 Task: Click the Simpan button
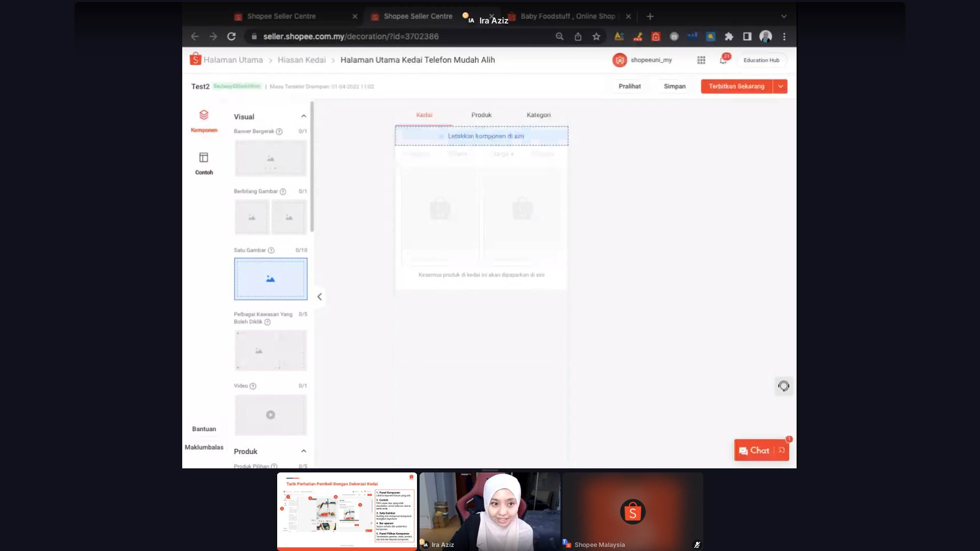(x=674, y=86)
